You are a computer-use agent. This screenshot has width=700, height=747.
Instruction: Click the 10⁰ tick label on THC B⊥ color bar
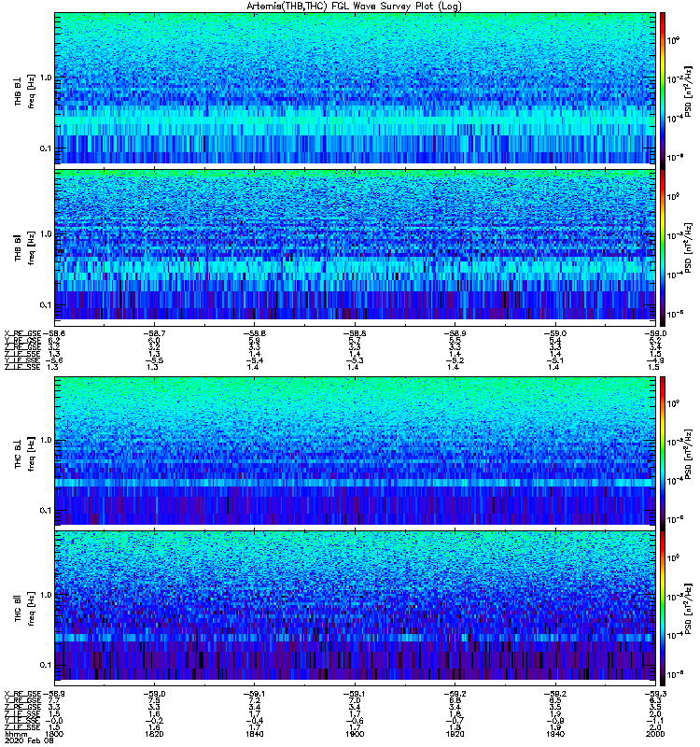click(x=673, y=404)
